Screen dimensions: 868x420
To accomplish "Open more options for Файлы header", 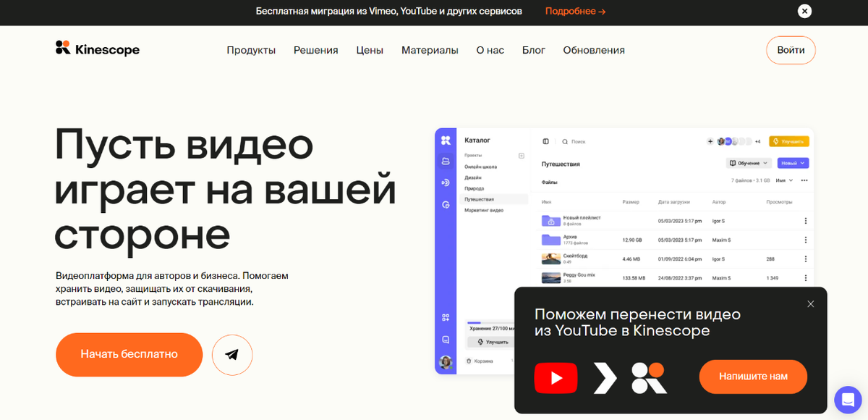I will click(x=804, y=180).
